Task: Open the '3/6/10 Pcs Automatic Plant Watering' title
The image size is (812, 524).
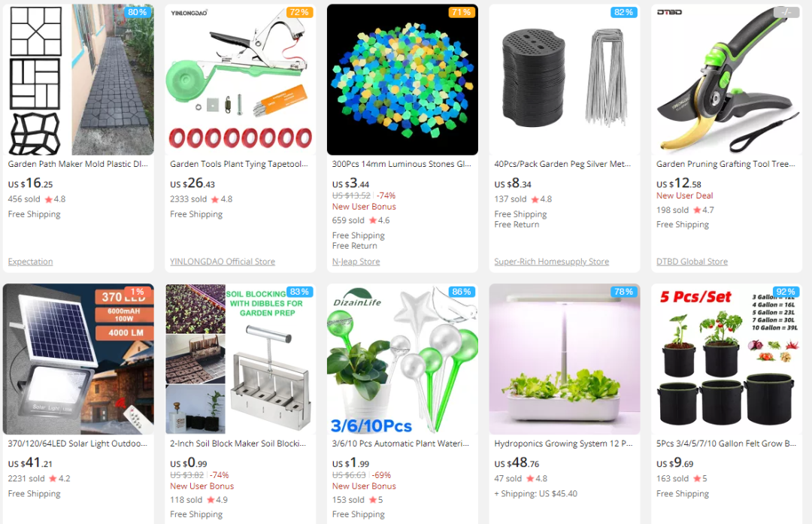Action: pos(400,444)
